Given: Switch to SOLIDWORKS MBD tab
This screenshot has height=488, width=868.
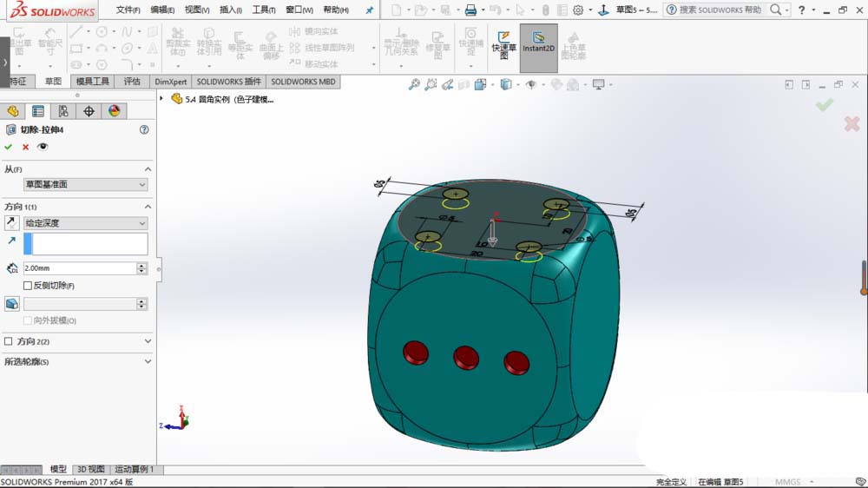Looking at the screenshot, I should coord(303,82).
